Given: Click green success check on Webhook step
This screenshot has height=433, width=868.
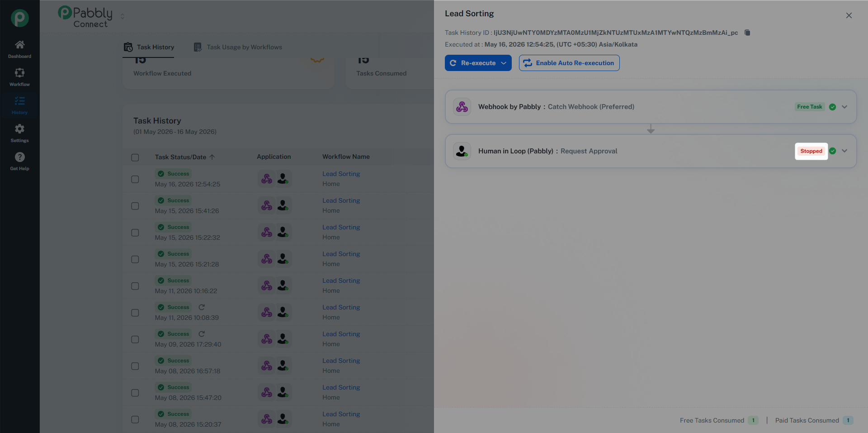Looking at the screenshot, I should click(x=832, y=107).
